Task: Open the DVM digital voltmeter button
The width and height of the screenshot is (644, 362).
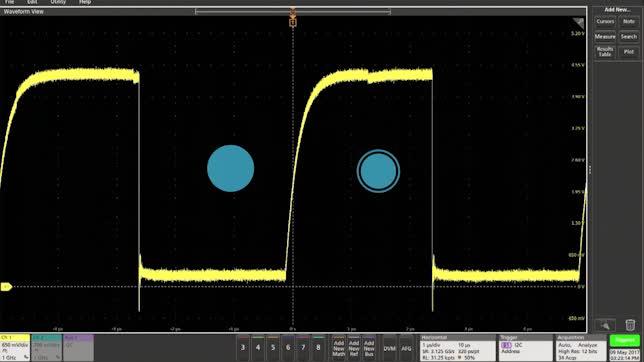Action: (x=389, y=348)
